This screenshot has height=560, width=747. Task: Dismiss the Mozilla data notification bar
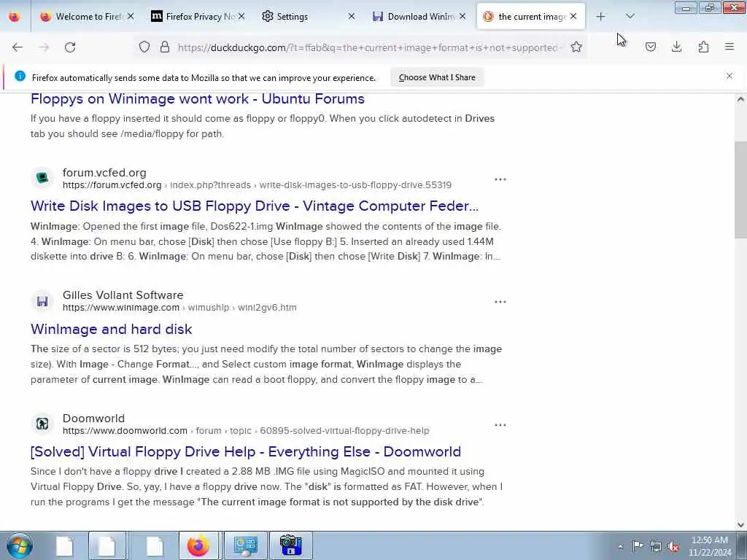pos(729,76)
